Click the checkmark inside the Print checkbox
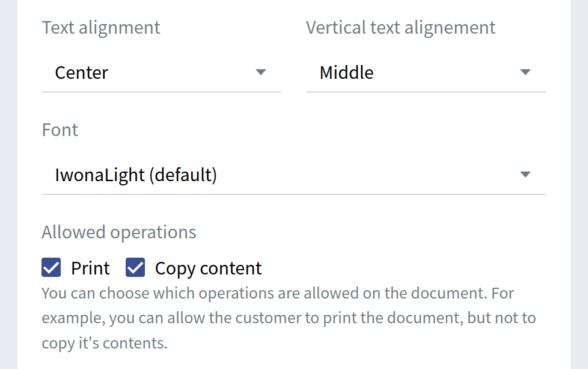The image size is (588, 369). click(x=51, y=267)
